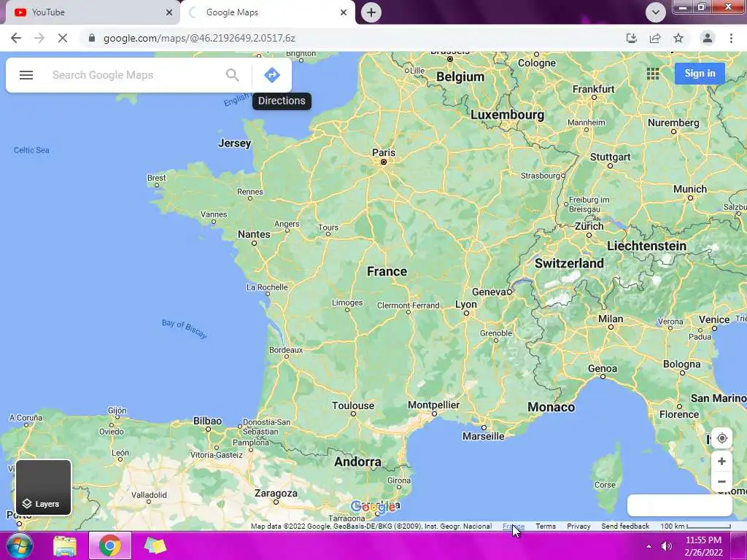Toggle the 100 km scale bar units
The height and width of the screenshot is (560, 747).
point(695,526)
